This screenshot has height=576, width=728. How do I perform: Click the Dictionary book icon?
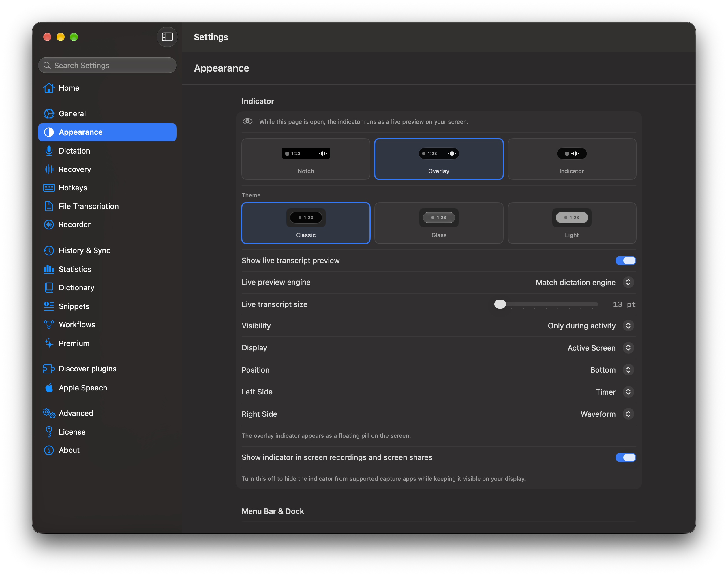(49, 288)
